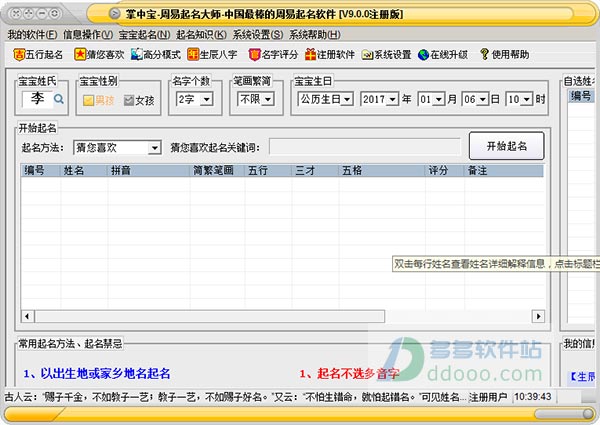Click the magnifier icon beside surname 李
Screen dimensions: 600x425
59,99
